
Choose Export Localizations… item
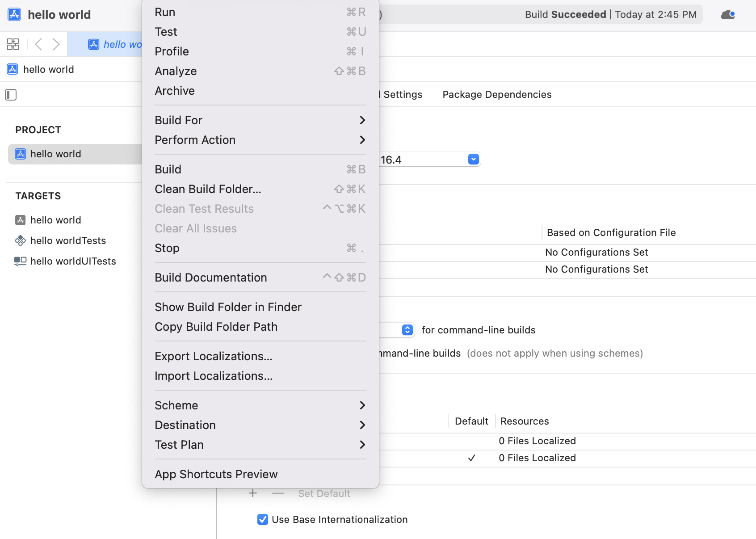tap(260, 356)
